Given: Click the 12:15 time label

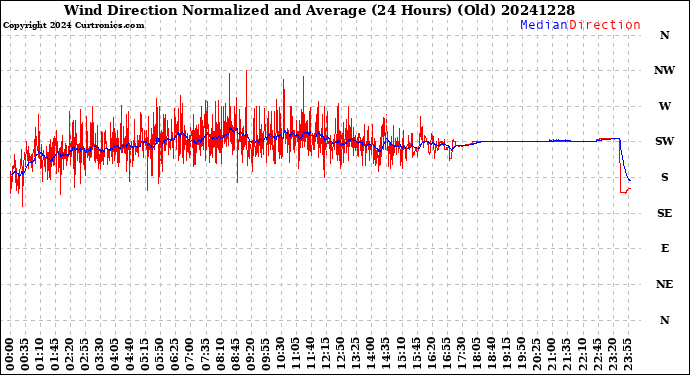Looking at the screenshot, I should (325, 354).
